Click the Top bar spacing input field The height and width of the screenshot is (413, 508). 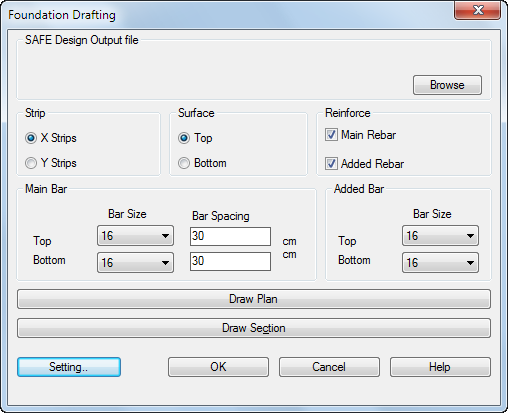[230, 236]
